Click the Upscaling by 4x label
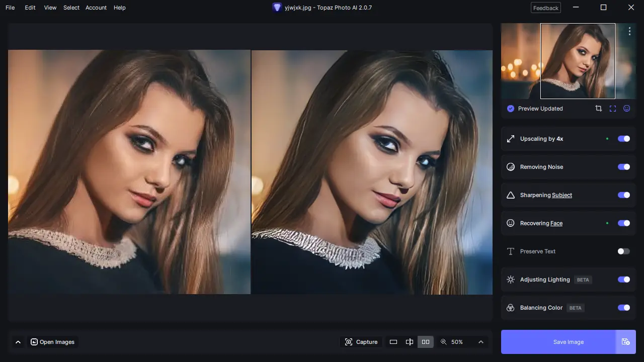Image resolution: width=644 pixels, height=362 pixels. (541, 139)
